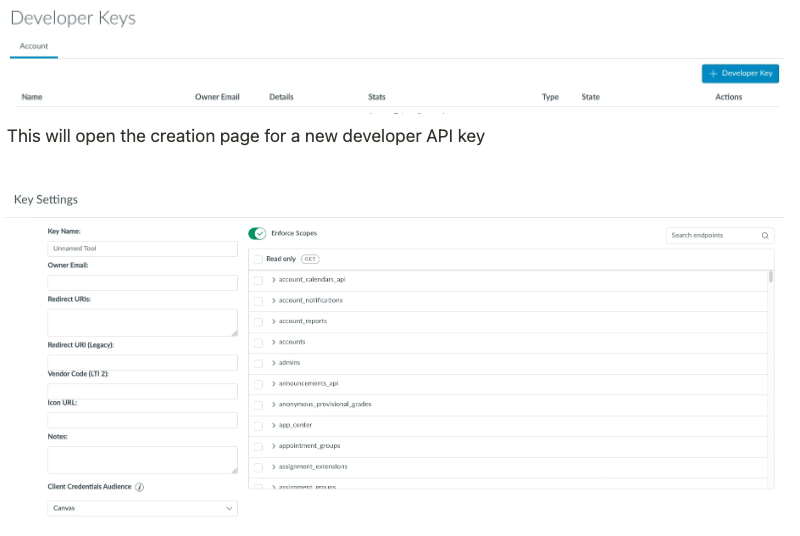Viewport: 800px width, 536px height.
Task: Click the Icon URL input field
Action: click(x=142, y=420)
